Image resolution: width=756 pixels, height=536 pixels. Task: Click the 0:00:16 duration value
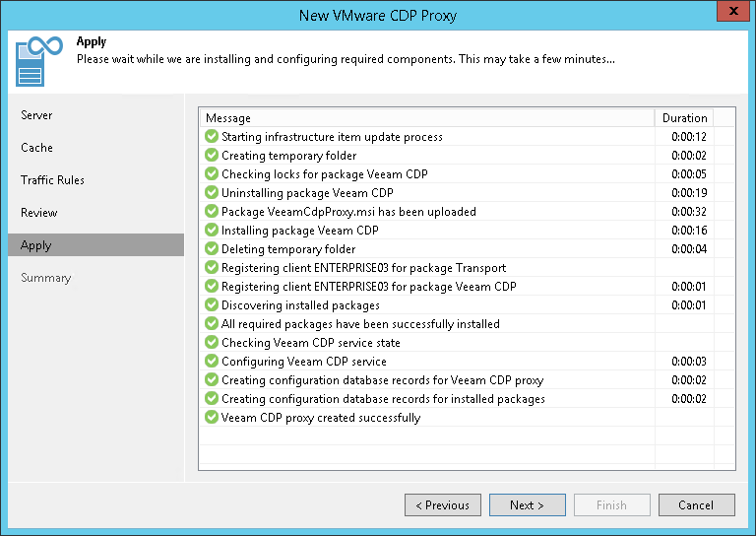[x=689, y=231]
